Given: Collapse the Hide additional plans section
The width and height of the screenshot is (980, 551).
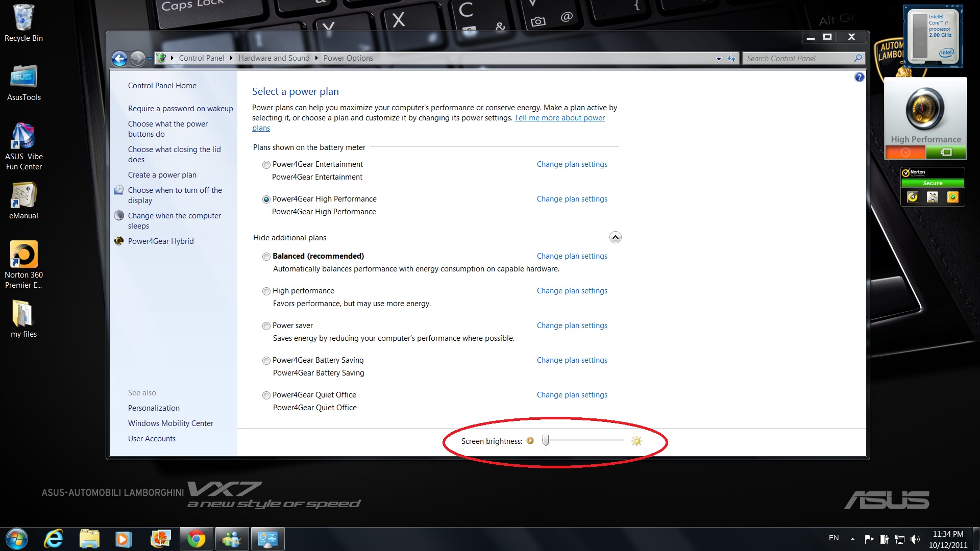Looking at the screenshot, I should (x=616, y=237).
